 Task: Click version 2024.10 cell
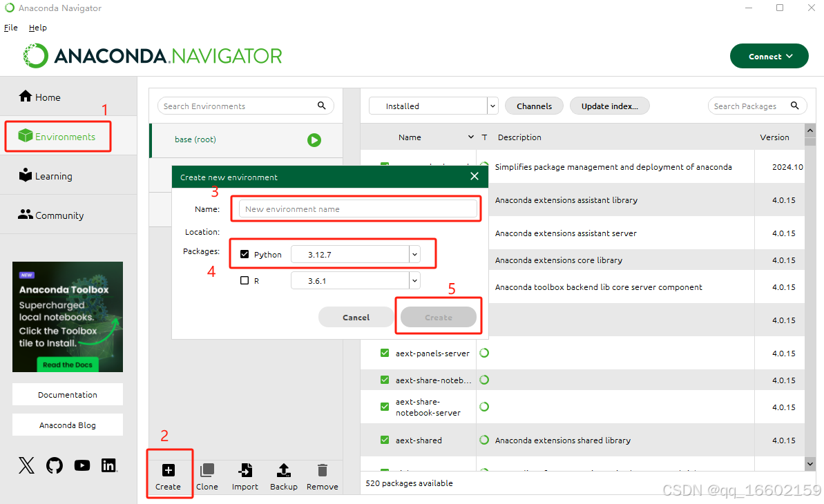click(787, 167)
